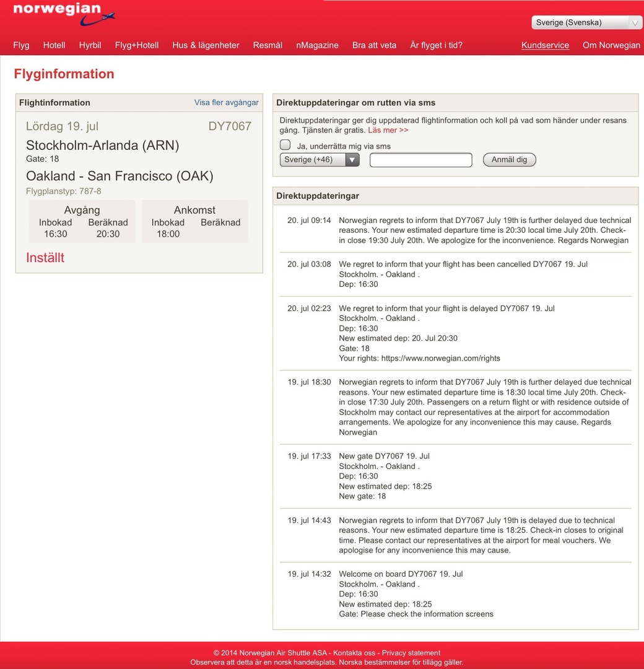Viewport: 644px width, 669px height.
Task: Open the Sverige (Svenska) language dropdown
Action: tap(586, 22)
